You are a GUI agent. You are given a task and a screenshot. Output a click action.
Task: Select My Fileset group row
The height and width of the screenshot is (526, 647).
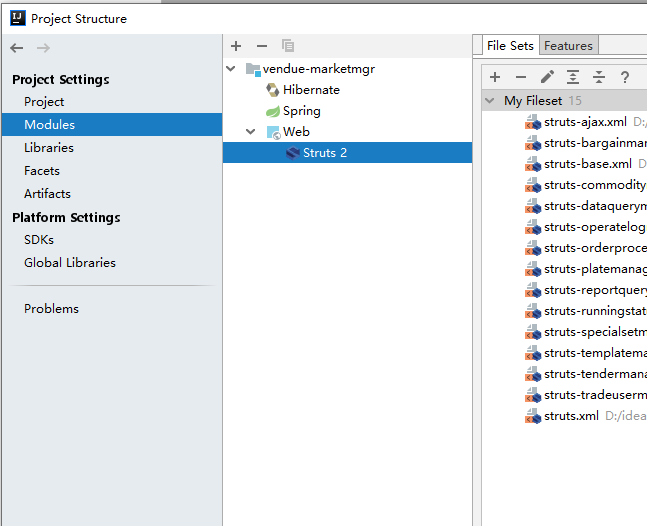tap(564, 101)
